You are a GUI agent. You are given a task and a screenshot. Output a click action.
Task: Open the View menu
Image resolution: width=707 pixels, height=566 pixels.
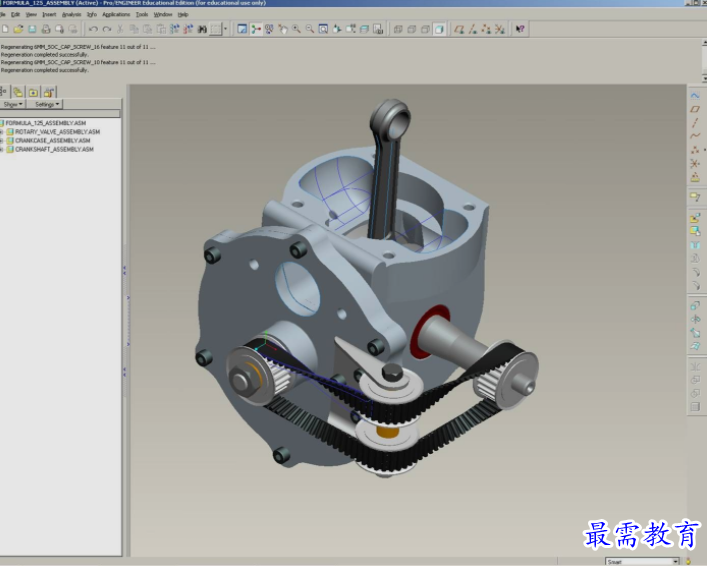pos(31,14)
